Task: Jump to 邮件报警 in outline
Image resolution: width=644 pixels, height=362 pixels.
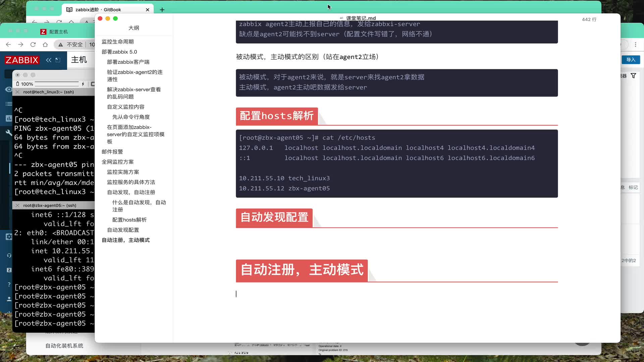Action: [112, 152]
